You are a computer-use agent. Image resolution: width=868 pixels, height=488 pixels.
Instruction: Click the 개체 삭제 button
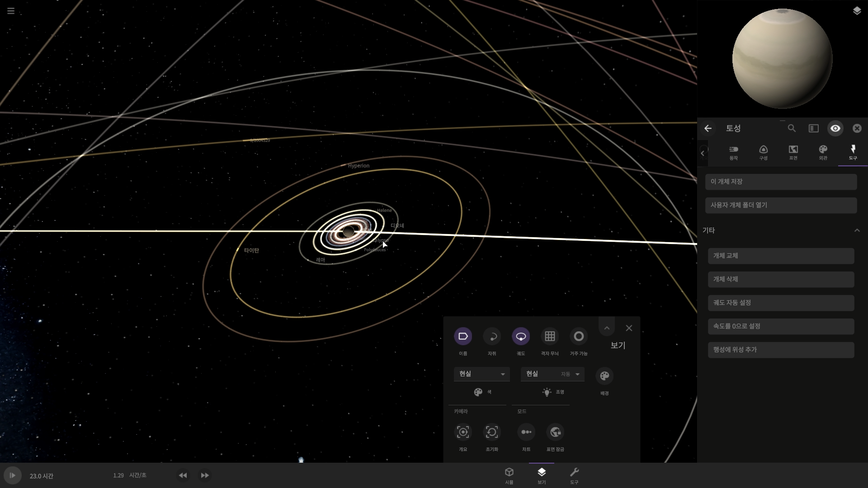click(x=781, y=279)
